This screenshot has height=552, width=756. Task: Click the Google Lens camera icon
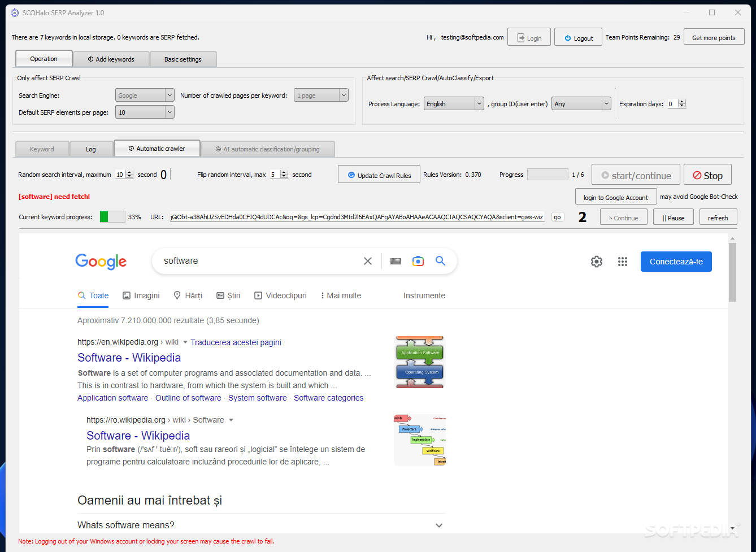[418, 261]
